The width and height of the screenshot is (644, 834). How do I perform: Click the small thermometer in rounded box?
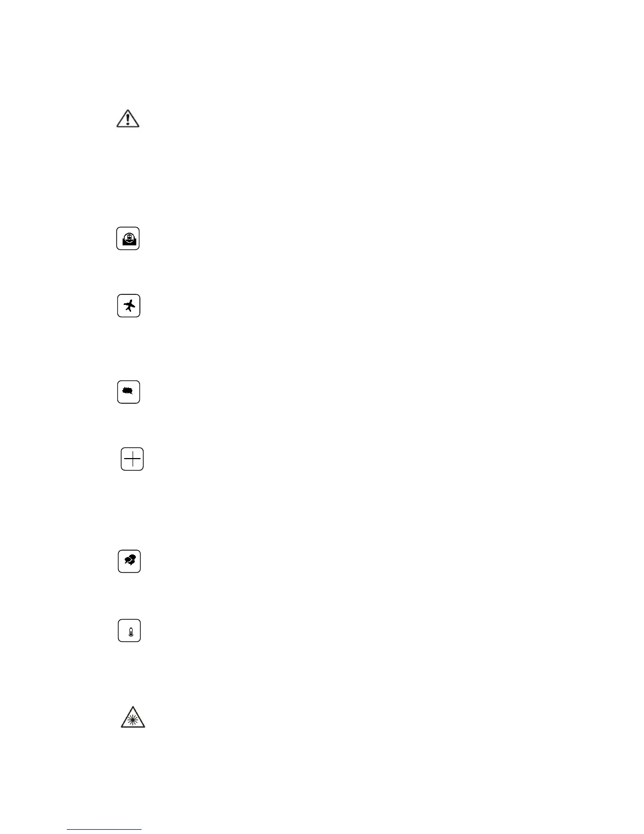(x=129, y=631)
